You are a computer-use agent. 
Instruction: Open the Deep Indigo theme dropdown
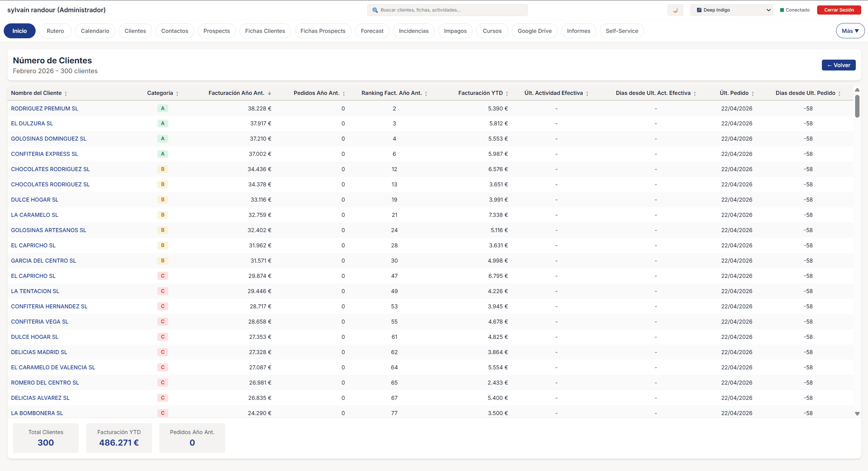click(732, 10)
